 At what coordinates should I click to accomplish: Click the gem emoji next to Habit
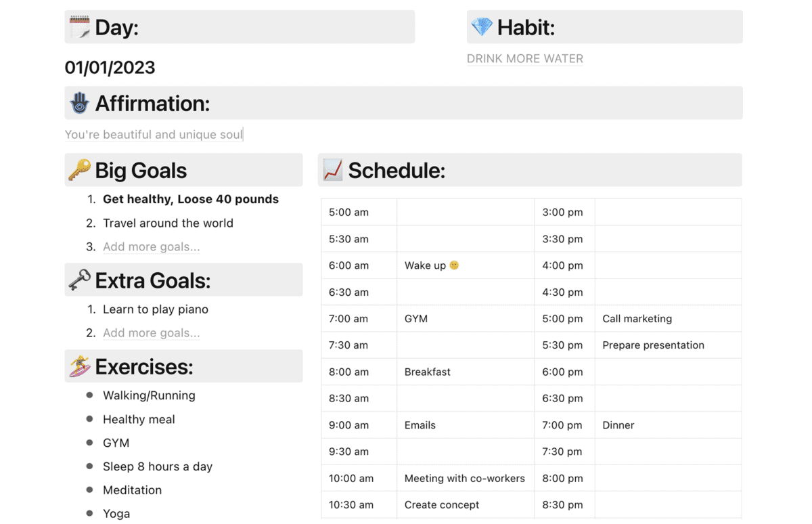tap(482, 27)
